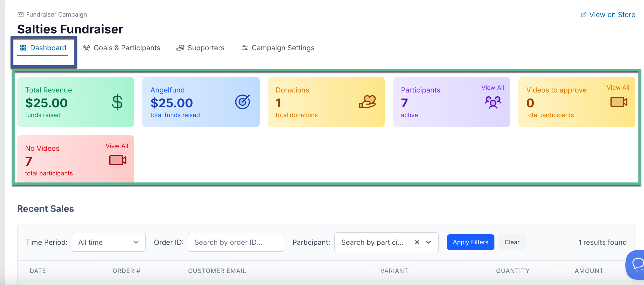The width and height of the screenshot is (644, 285).
Task: Click the external link icon beside View on Store
Action: click(583, 15)
